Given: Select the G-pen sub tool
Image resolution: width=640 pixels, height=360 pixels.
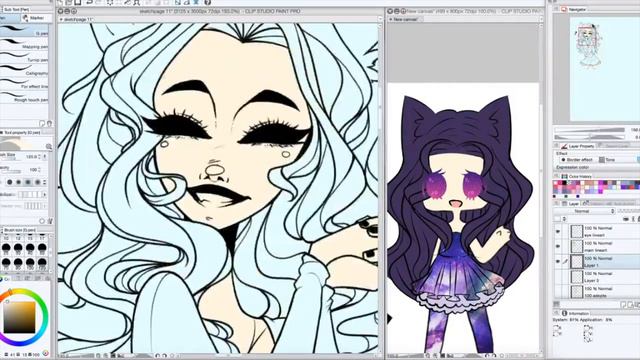Looking at the screenshot, I should [x=24, y=30].
